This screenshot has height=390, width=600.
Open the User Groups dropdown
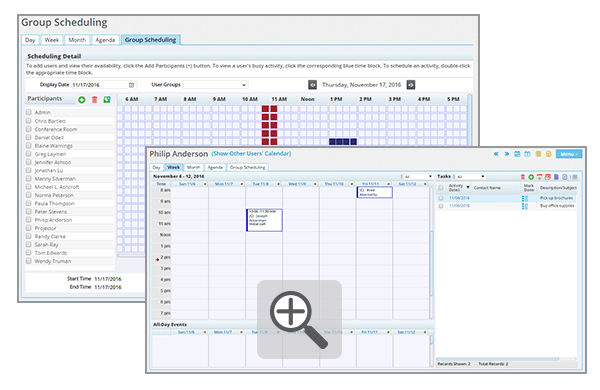[215, 85]
